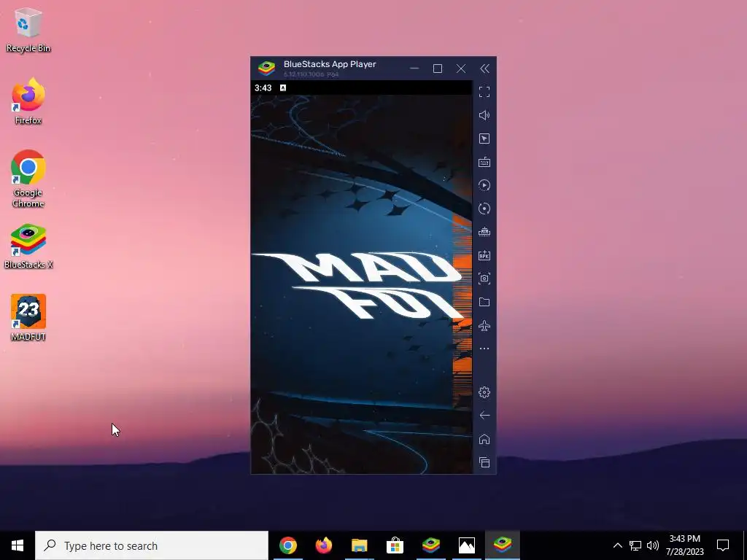Select the Firefox desktop shortcut
Image resolution: width=747 pixels, height=560 pixels.
point(28,102)
